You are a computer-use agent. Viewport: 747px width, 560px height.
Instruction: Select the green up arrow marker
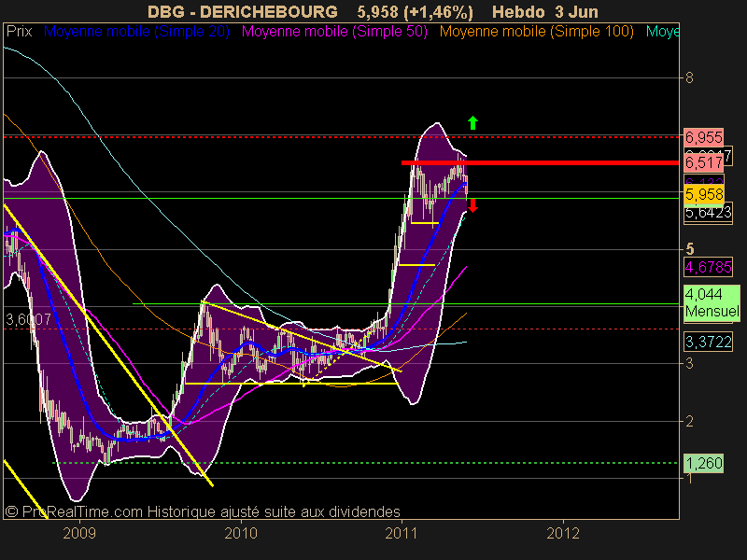click(x=472, y=123)
